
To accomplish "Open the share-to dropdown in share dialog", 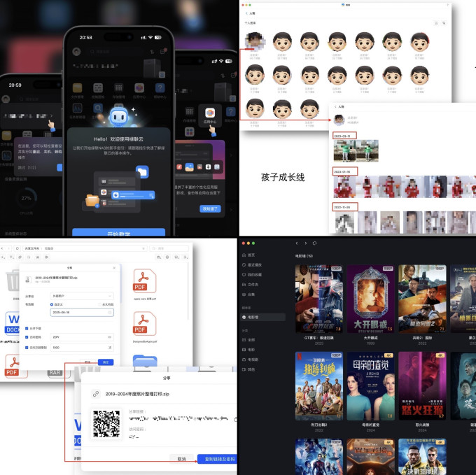I will pyautogui.click(x=82, y=296).
